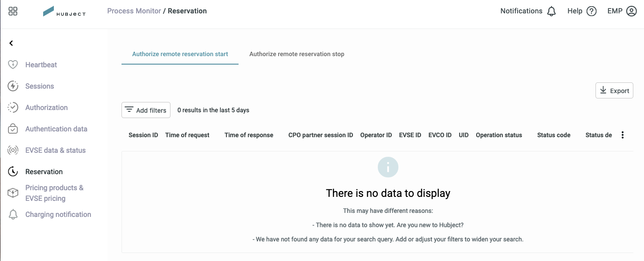Click the Authentication data lock icon
This screenshot has width=644, height=261.
tap(13, 129)
